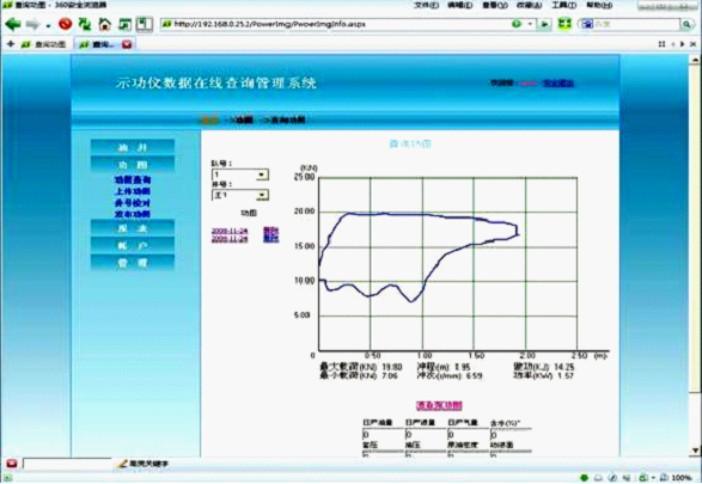The height and width of the screenshot is (484, 702).
Task: Click the 功图 sidebar button
Action: click(x=133, y=164)
